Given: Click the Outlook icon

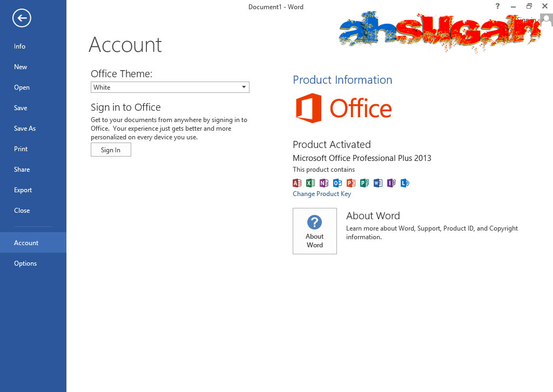Looking at the screenshot, I should [337, 183].
